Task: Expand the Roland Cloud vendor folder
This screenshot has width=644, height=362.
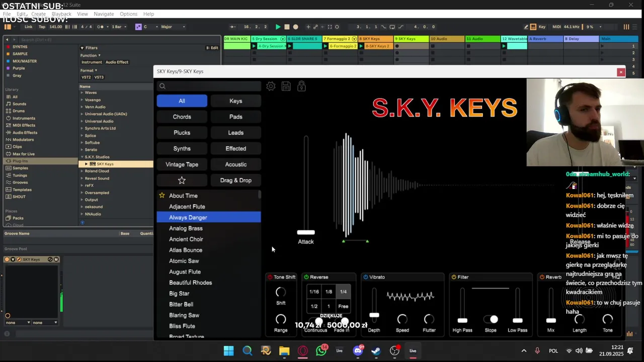Action: coord(82,171)
